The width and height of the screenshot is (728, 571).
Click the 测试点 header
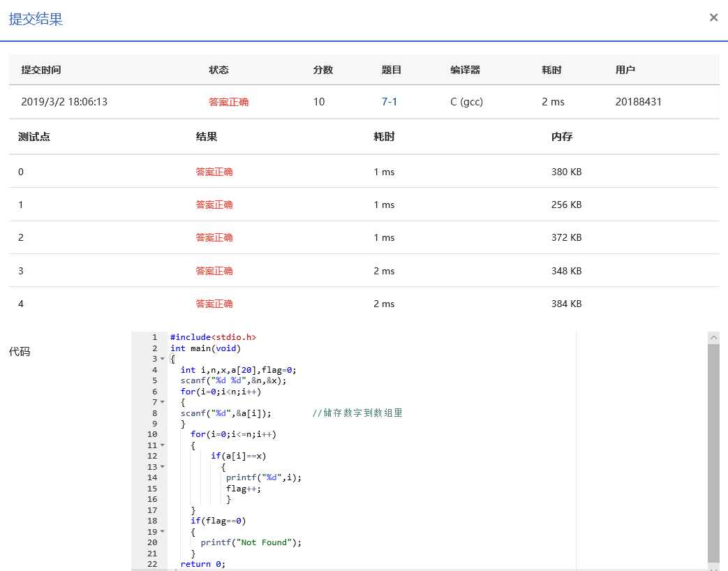(34, 137)
